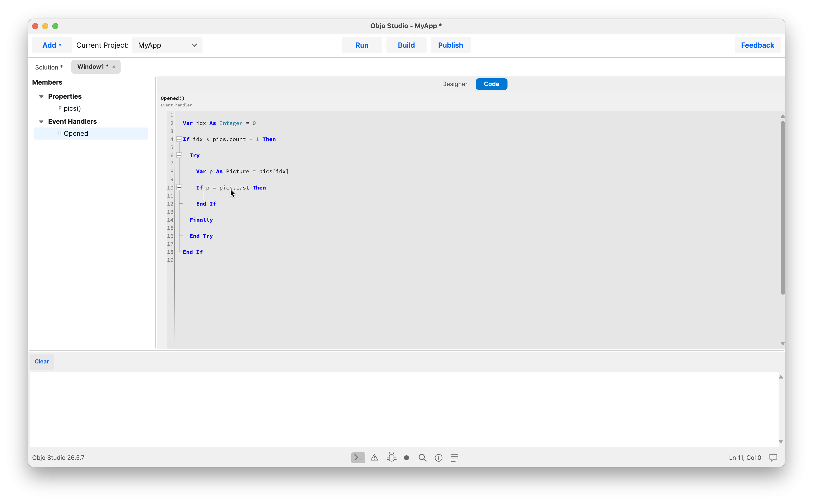Switch to Code view
Viewport: 813px width, 504px height.
pyautogui.click(x=491, y=84)
